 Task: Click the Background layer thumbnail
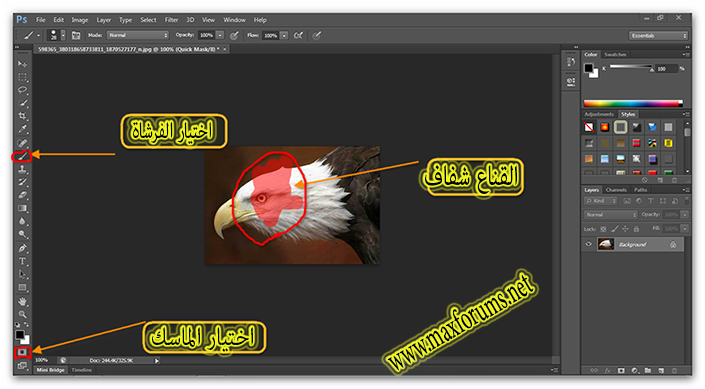pos(606,244)
